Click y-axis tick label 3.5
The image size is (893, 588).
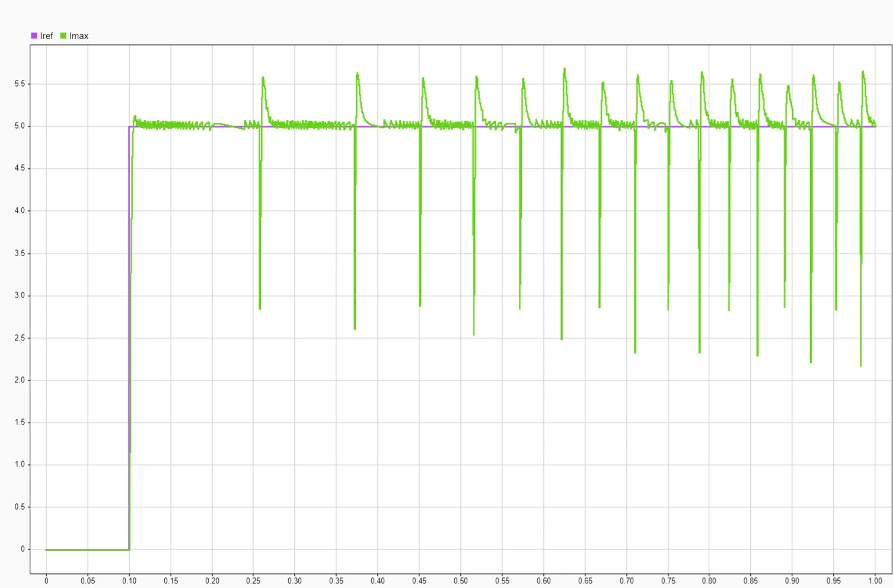pos(20,253)
